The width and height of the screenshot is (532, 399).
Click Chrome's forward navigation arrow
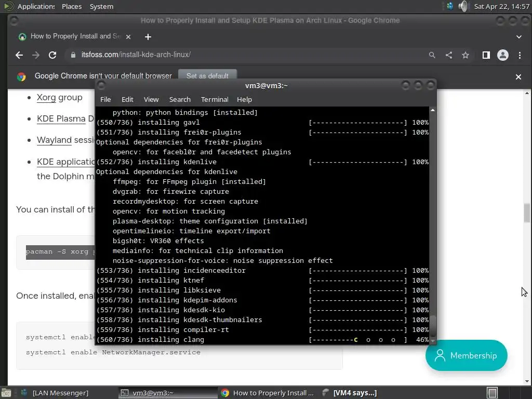pos(36,55)
